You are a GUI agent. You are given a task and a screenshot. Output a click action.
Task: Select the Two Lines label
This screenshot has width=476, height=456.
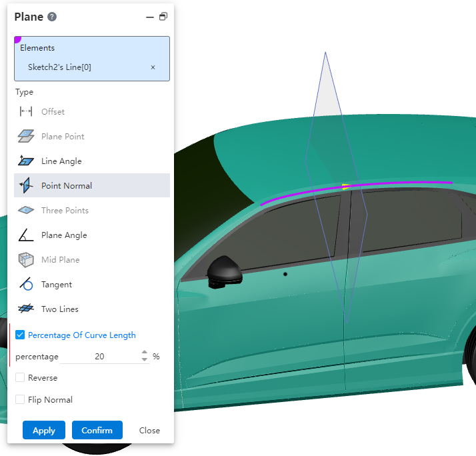pos(60,309)
